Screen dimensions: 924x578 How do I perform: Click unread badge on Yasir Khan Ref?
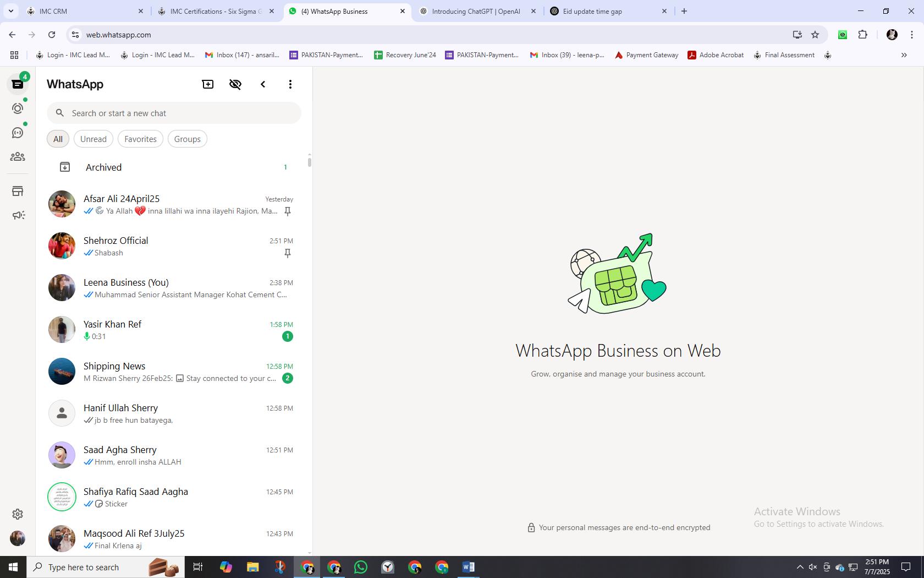(287, 336)
